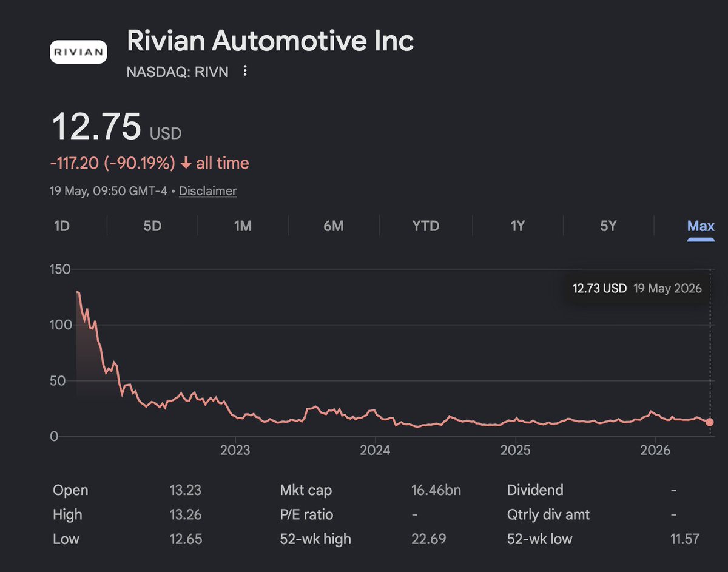Select the 5Y range tab

(x=608, y=226)
